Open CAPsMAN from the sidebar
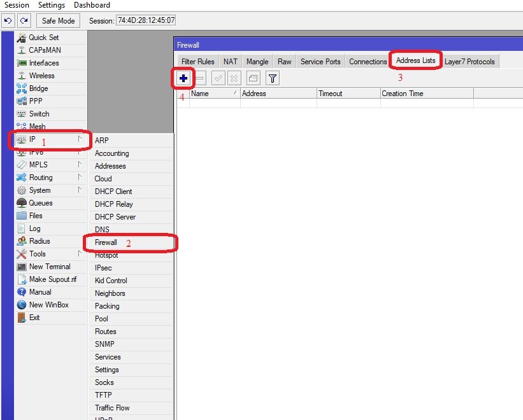523x420 pixels. pyautogui.click(x=45, y=50)
